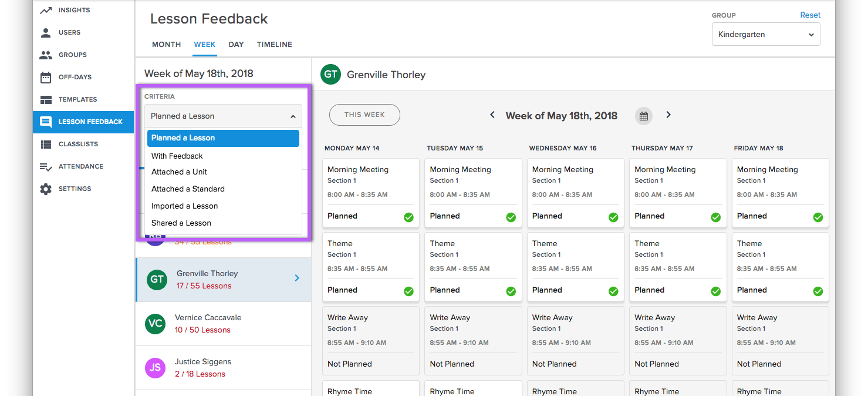Click the Groups people icon
This screenshot has height=396, width=868.
[x=46, y=55]
